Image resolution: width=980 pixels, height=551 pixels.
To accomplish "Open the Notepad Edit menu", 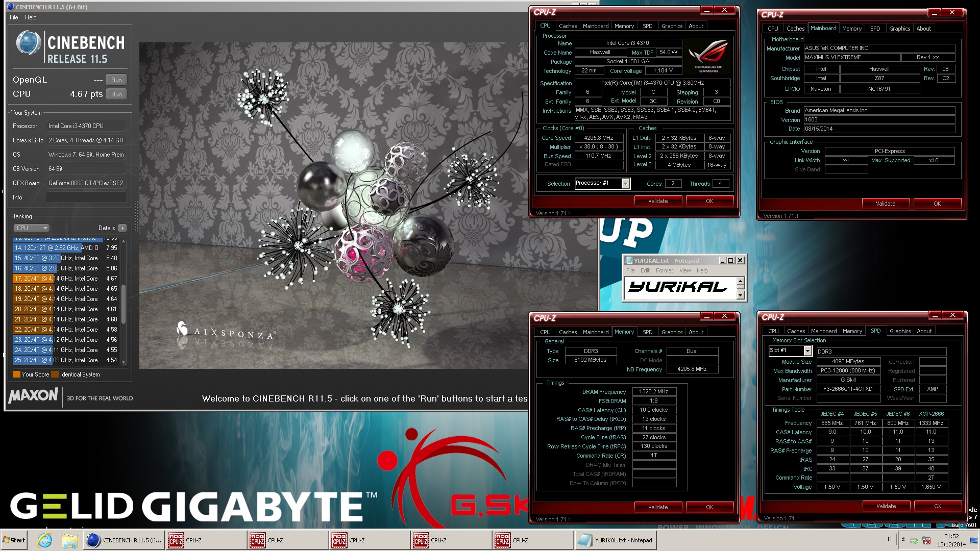I will 645,271.
